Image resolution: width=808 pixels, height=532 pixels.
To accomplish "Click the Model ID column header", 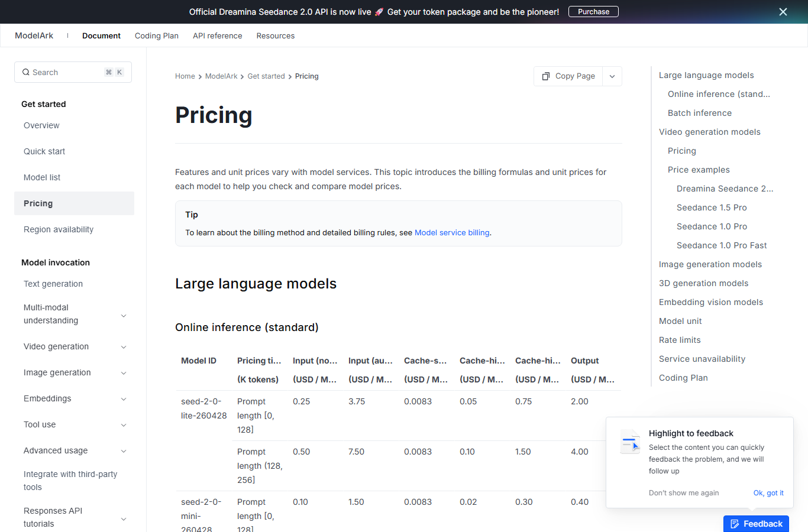I will click(x=199, y=361).
